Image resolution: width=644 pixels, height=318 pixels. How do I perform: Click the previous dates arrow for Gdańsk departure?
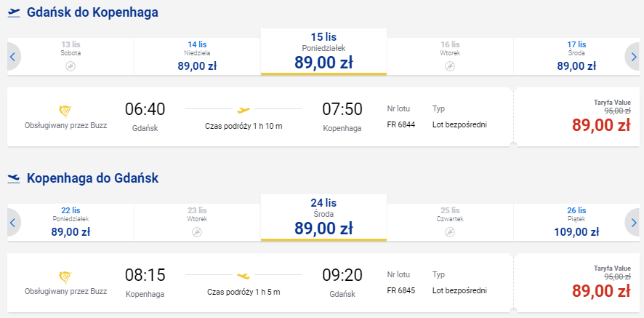13,56
